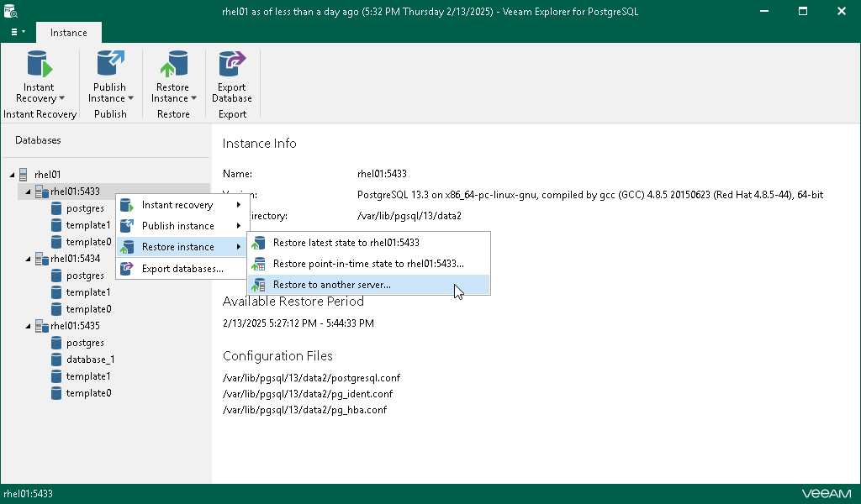Click the Export Database ribbon icon
Screen dimensions: 861x504
[231, 65]
